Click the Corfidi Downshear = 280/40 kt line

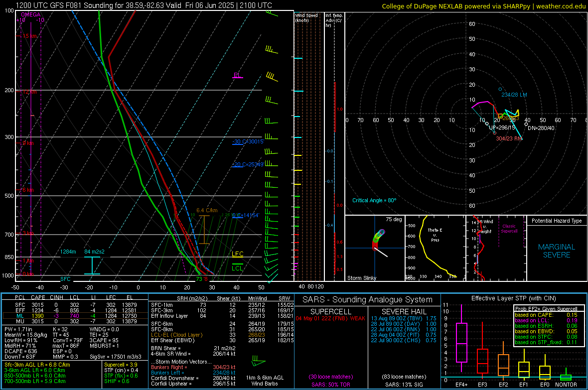click(193, 378)
